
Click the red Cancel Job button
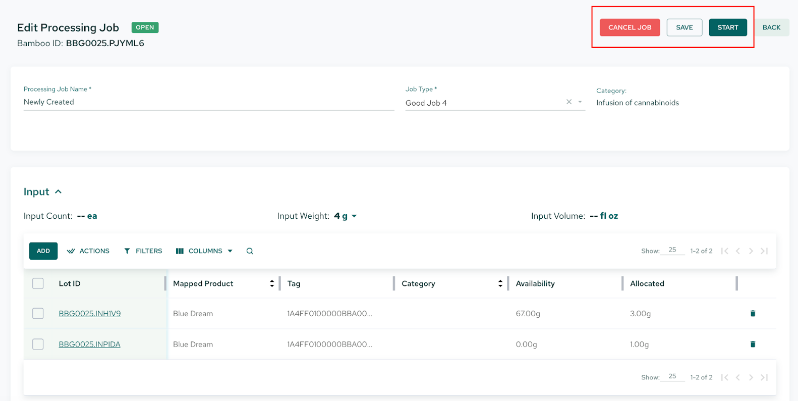[630, 27]
